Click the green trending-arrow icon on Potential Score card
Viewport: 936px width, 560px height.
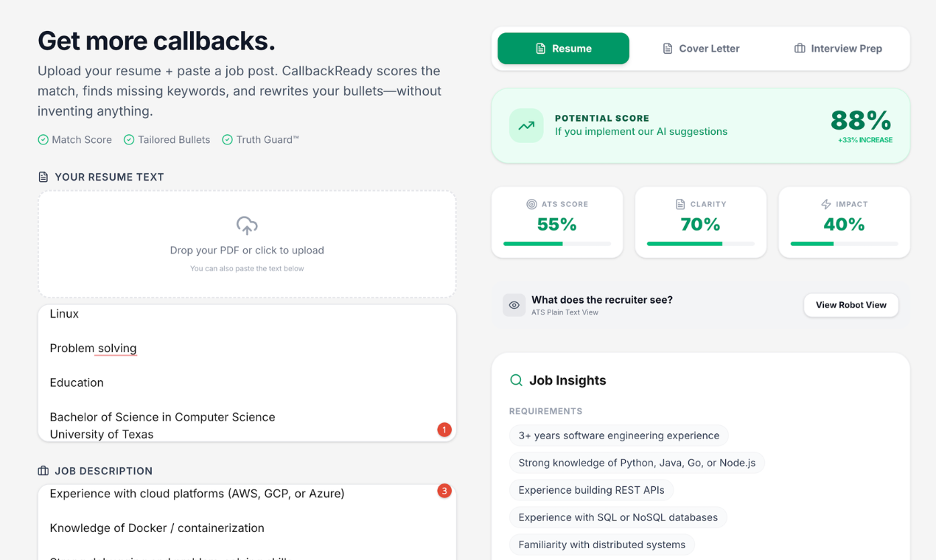coord(525,126)
